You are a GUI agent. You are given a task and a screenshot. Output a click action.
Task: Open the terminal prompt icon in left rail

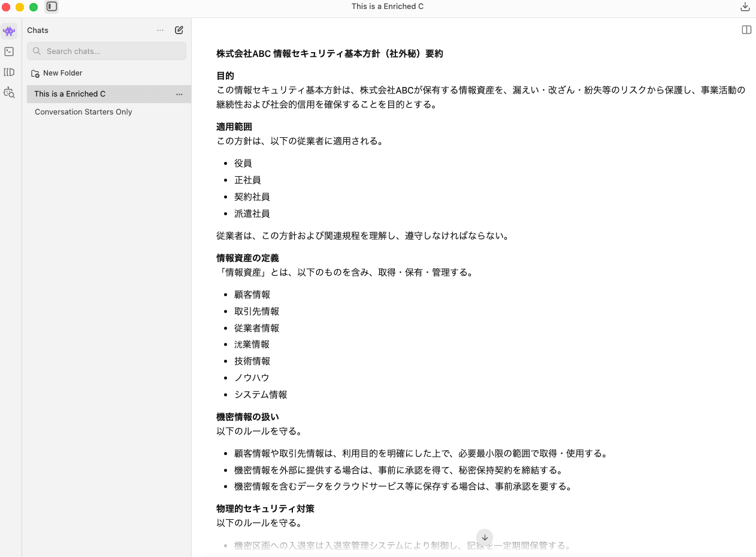[x=9, y=52]
